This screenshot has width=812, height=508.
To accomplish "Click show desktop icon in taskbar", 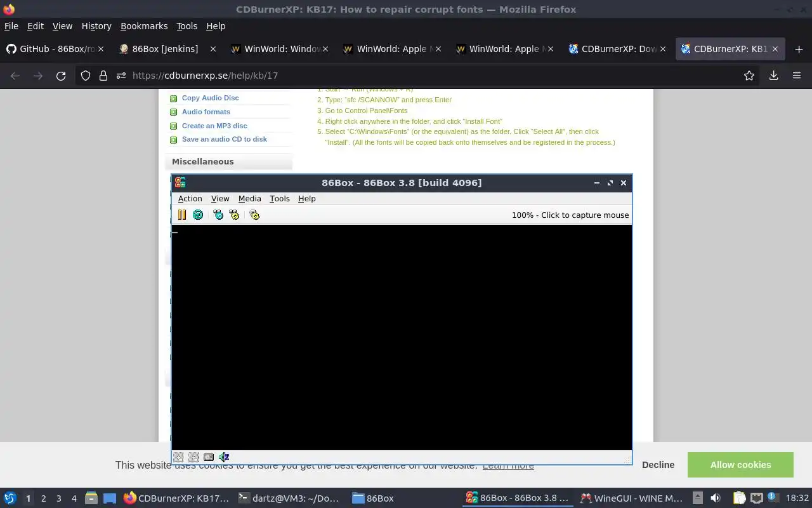I will [x=110, y=498].
